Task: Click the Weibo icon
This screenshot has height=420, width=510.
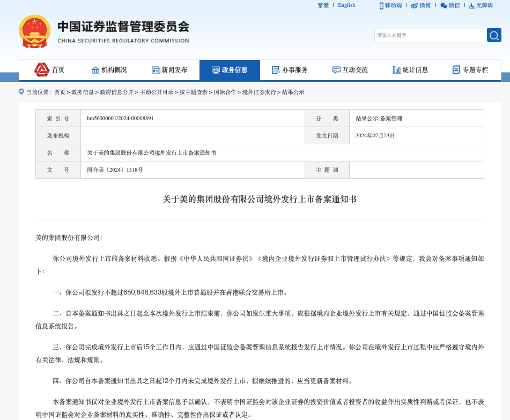Action: pos(415,5)
